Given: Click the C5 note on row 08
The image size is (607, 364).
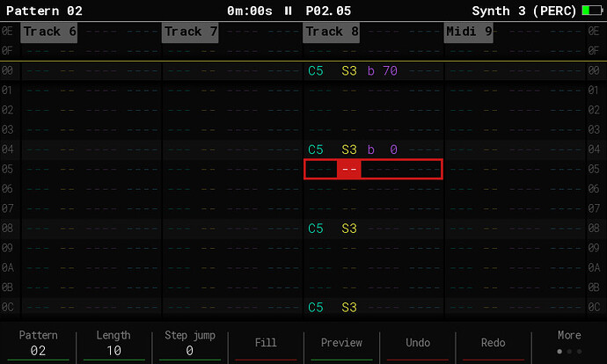Looking at the screenshot, I should pos(316,229).
